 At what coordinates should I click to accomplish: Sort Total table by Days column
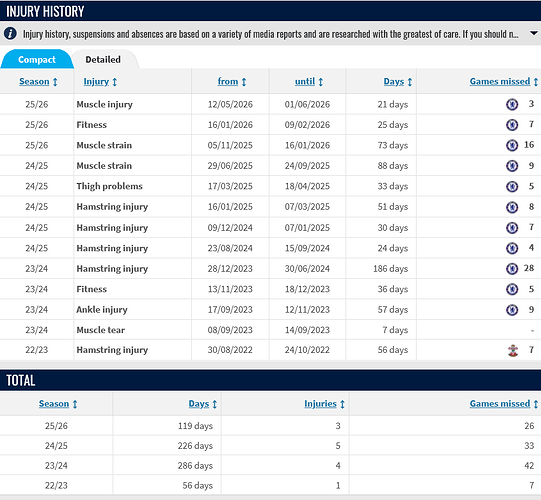click(203, 404)
